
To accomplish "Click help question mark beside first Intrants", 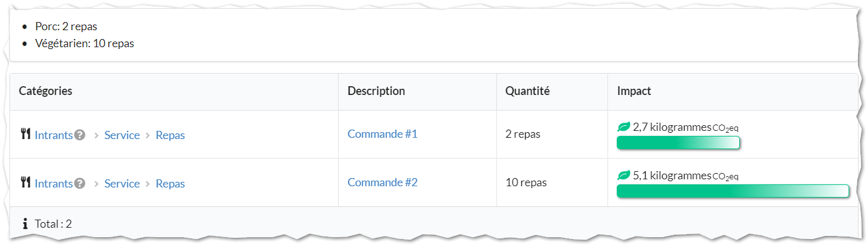I will [x=80, y=135].
